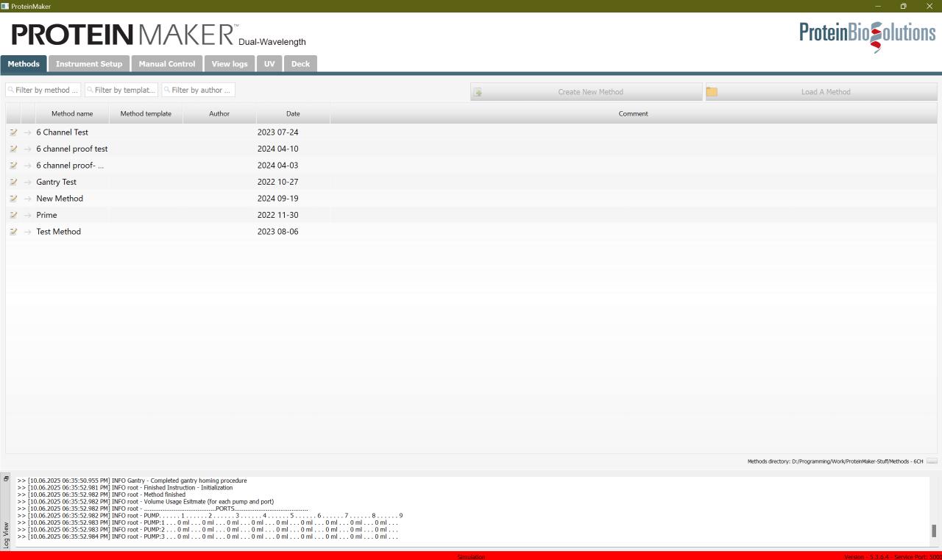The width and height of the screenshot is (942, 560).
Task: Go to the Manual Control tab
Action: [167, 64]
